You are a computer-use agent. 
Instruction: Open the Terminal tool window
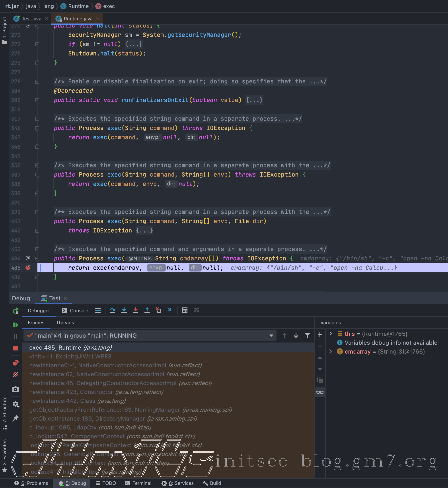click(x=138, y=483)
